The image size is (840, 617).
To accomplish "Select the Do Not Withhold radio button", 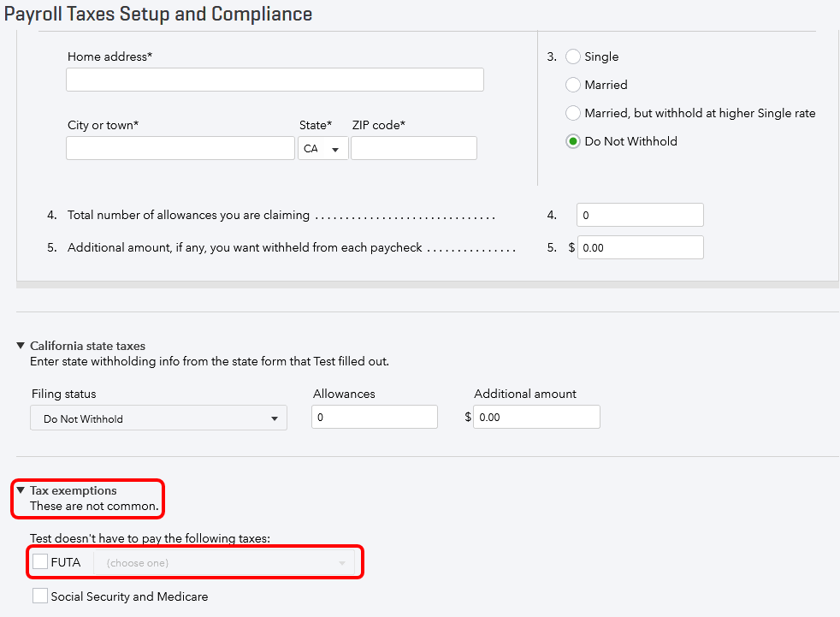I will (573, 141).
